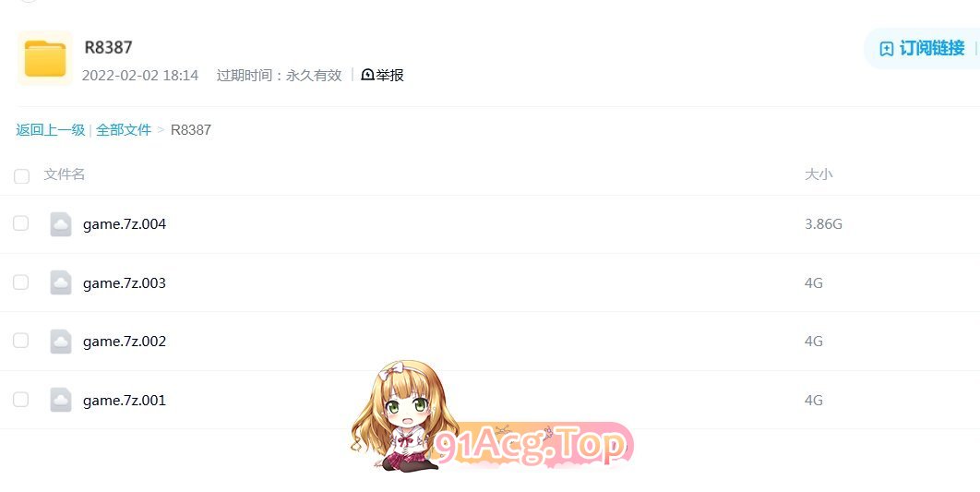The width and height of the screenshot is (980, 492).
Task: Tick the checkbox for game.7z.002
Action: click(20, 341)
